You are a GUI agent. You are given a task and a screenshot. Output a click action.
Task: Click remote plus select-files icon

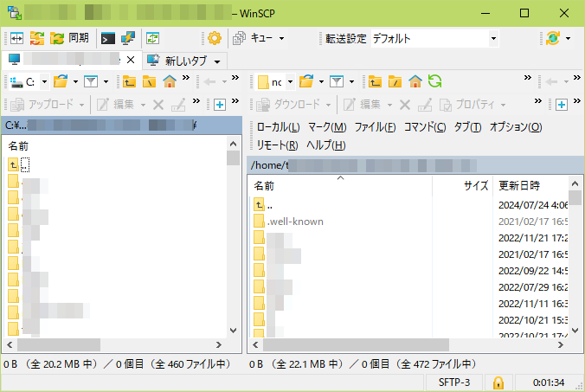pos(562,105)
